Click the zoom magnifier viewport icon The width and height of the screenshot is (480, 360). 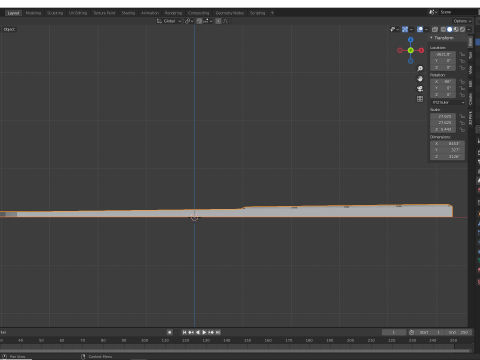point(420,68)
